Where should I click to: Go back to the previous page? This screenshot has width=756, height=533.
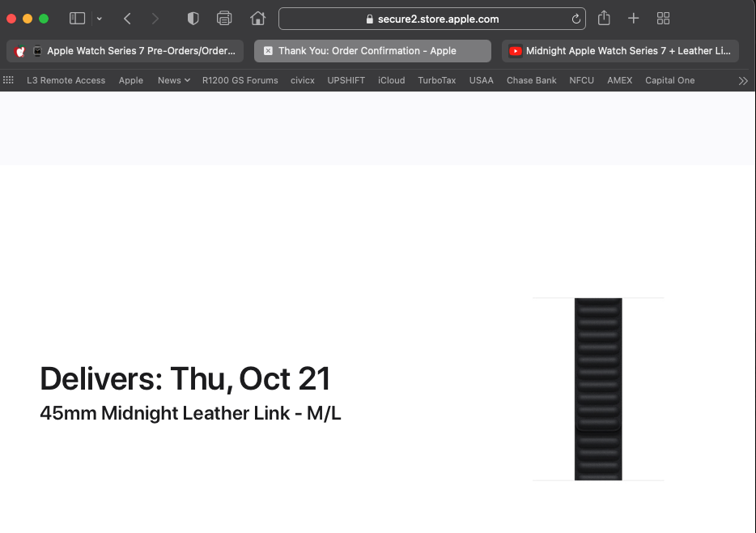pos(127,19)
